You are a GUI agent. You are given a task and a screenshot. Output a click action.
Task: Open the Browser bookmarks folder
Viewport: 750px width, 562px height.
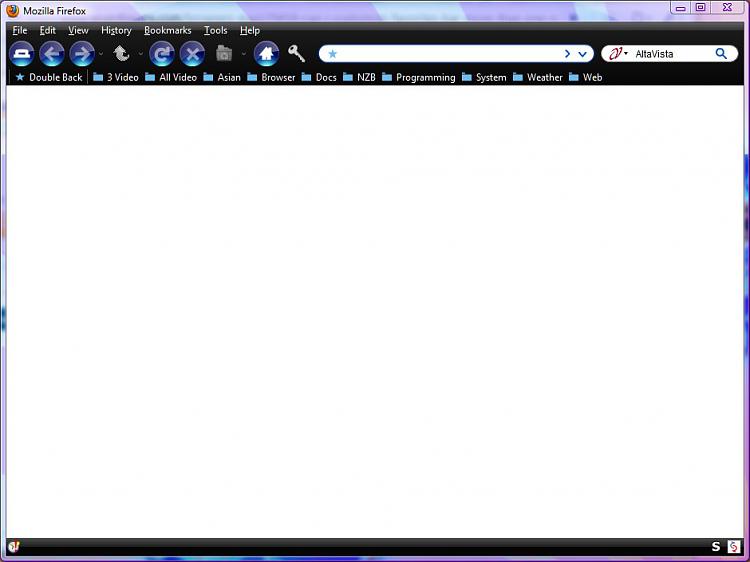click(271, 77)
